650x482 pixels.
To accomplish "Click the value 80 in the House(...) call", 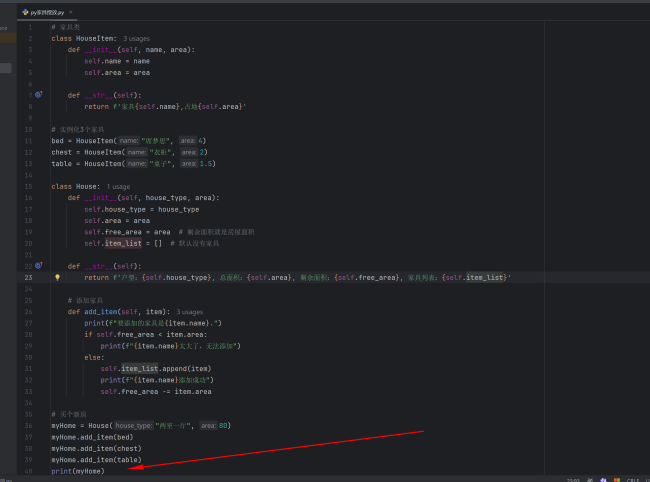I will [x=223, y=426].
